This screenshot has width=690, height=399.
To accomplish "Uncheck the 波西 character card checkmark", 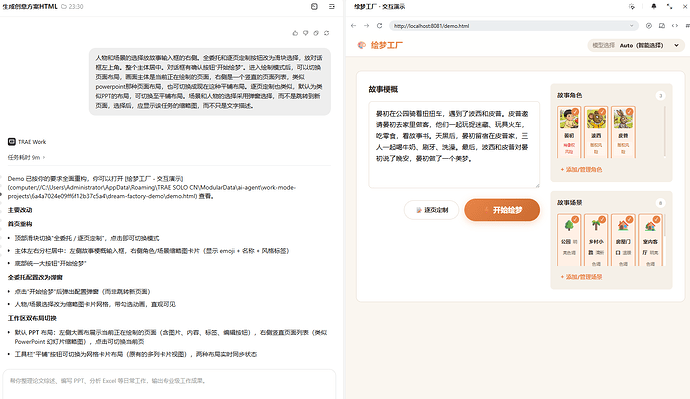I will coord(602,112).
